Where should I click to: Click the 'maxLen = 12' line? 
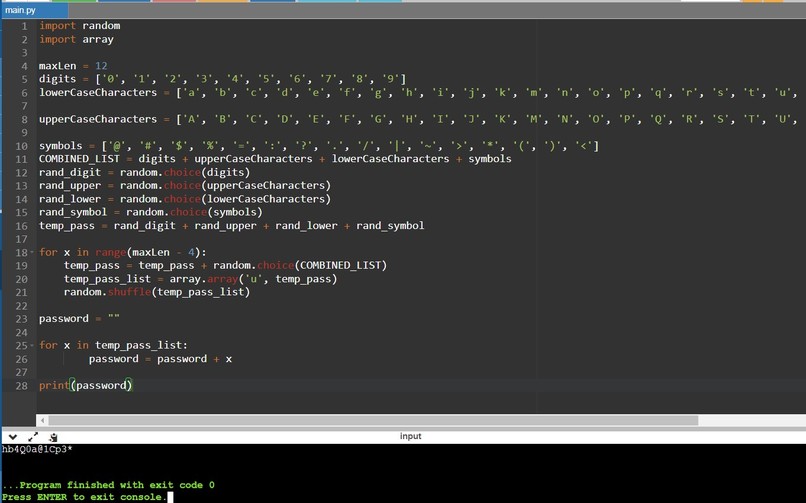pyautogui.click(x=73, y=66)
